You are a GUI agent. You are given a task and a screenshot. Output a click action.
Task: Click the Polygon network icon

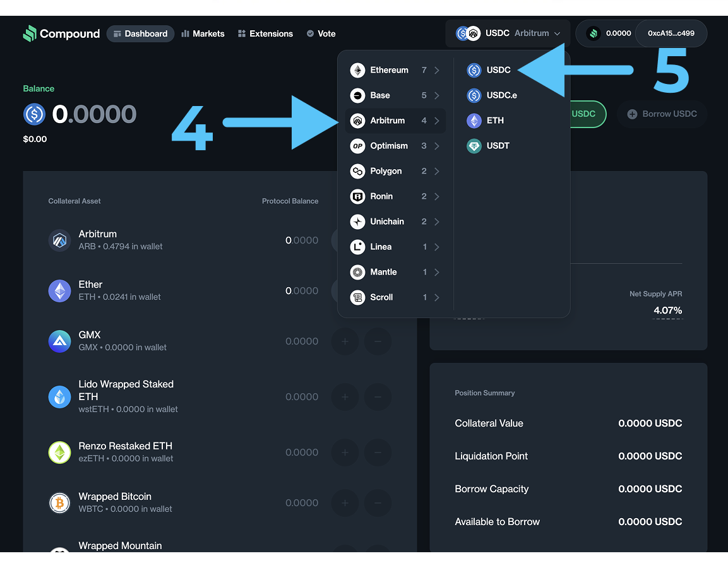pyautogui.click(x=358, y=171)
